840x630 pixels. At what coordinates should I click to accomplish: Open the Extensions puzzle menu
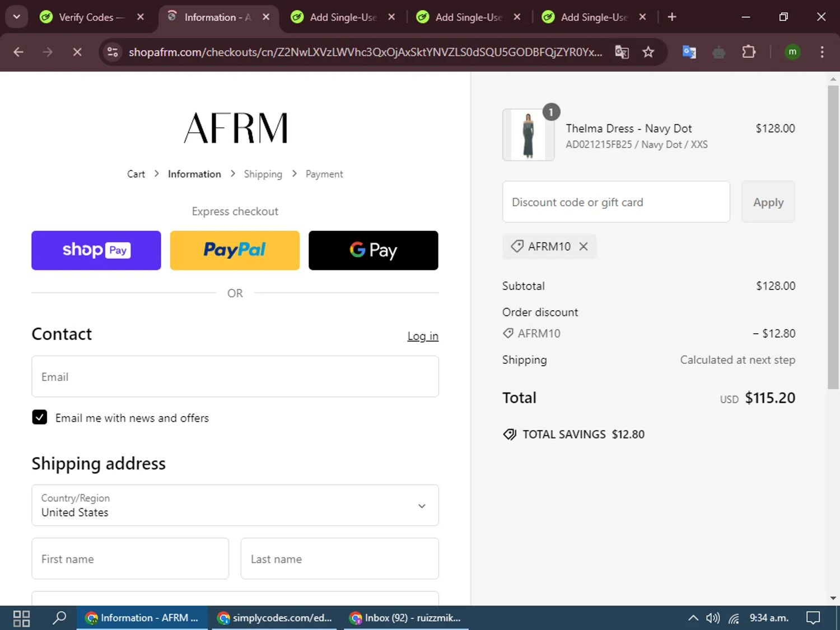749,52
